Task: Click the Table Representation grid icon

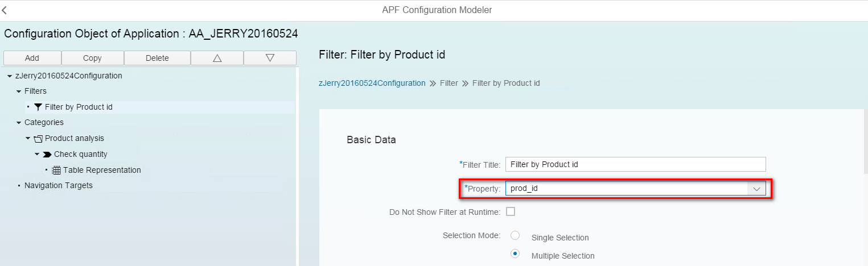Action: tap(56, 170)
